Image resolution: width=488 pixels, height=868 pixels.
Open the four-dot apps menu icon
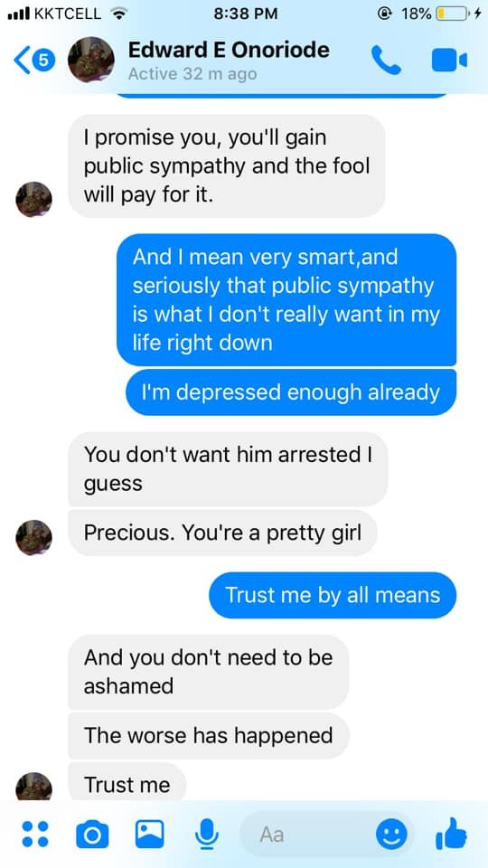[x=35, y=834]
